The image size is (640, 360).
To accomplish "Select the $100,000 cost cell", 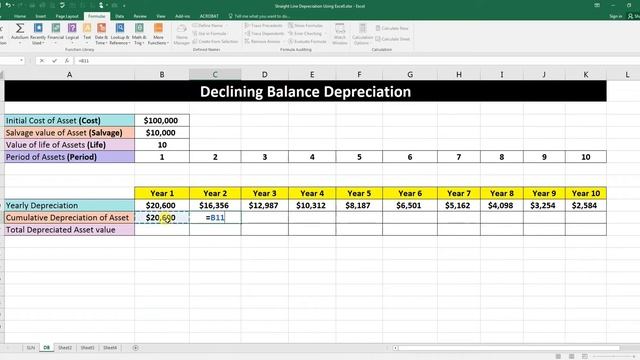I will (162, 120).
